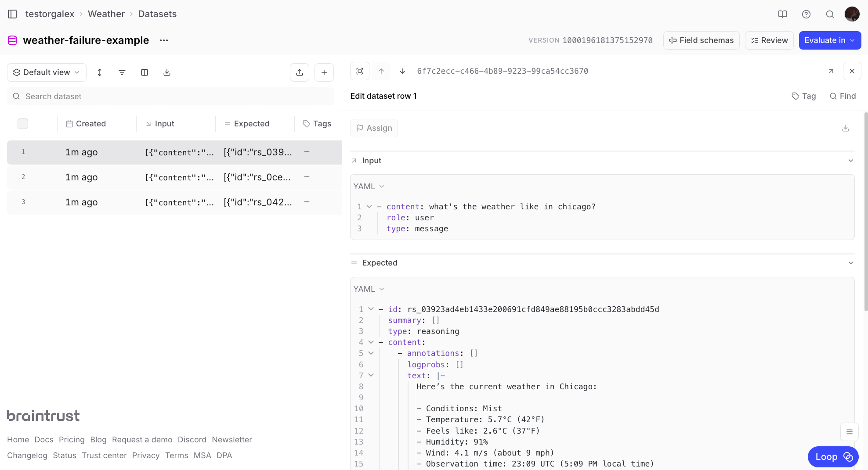
Task: Open the user avatar menu
Action: 852,14
